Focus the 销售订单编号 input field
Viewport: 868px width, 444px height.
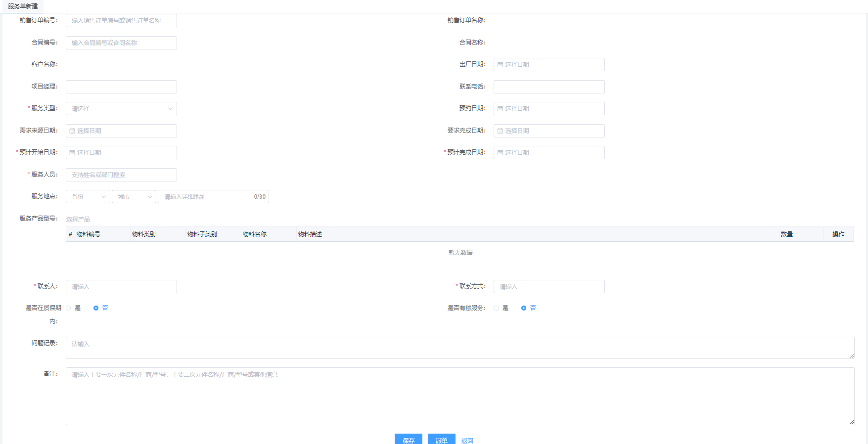click(121, 21)
